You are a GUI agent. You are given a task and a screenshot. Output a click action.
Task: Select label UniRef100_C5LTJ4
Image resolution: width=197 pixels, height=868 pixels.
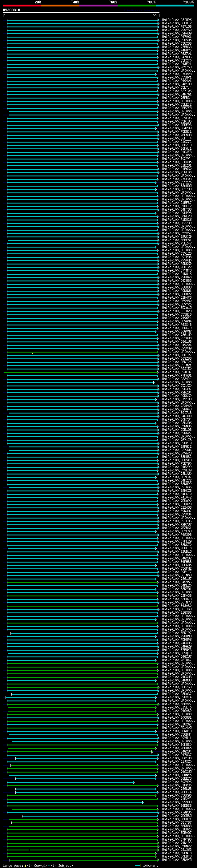click(x=177, y=88)
